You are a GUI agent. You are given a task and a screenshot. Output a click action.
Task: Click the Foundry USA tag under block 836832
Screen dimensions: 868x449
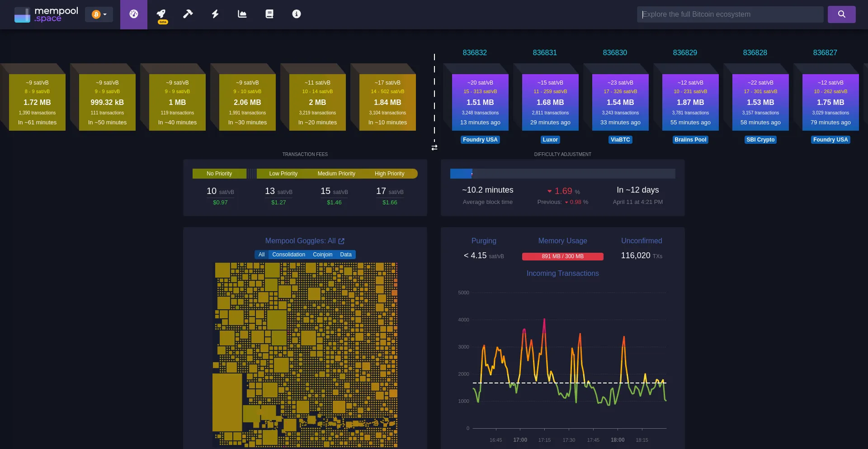click(x=480, y=140)
